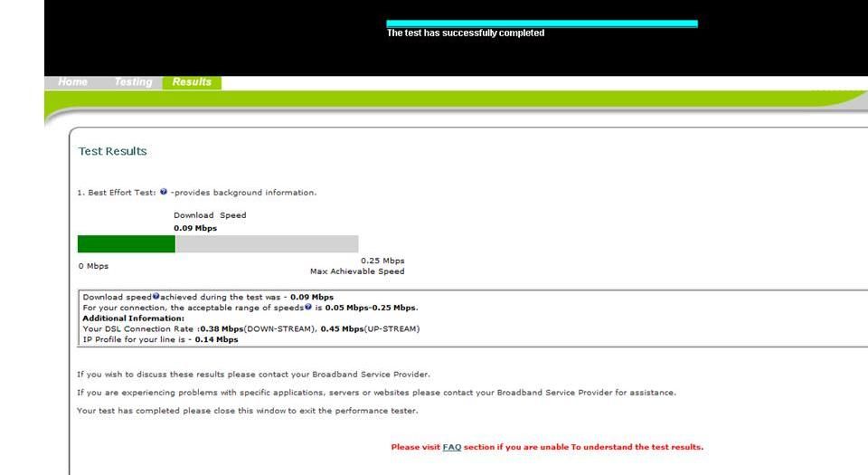
Task: Click '0.05 Mbps-0.25 Mbps' acceptable range value
Action: [371, 308]
